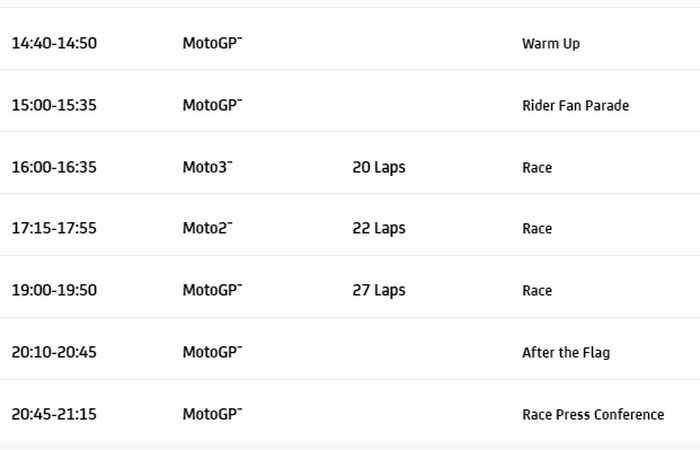
Task: Click the Warm Up session label
Action: [550, 44]
